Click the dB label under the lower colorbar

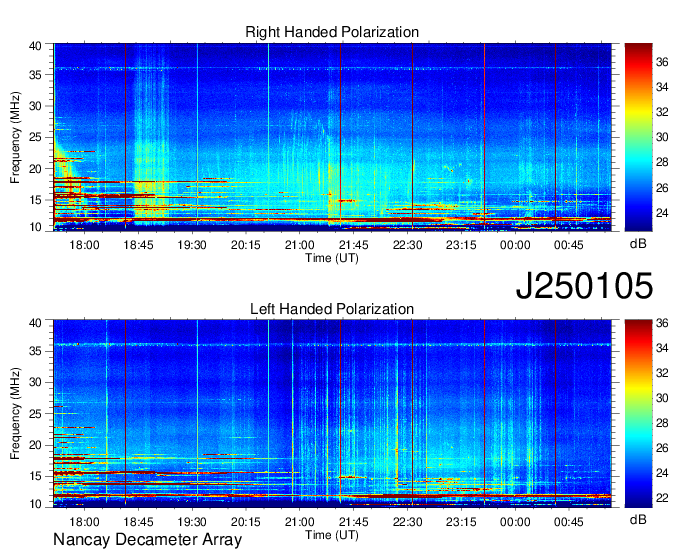[638, 519]
